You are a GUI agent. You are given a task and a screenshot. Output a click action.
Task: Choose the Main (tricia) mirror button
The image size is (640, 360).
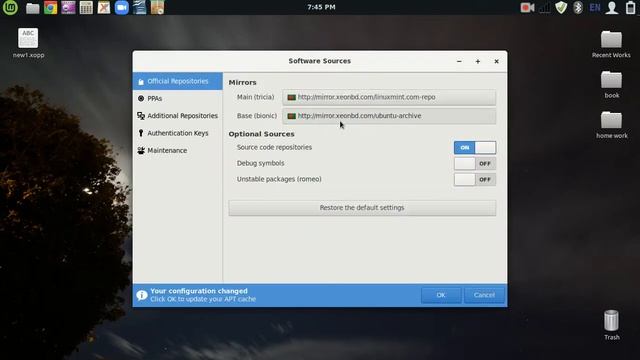tap(389, 97)
